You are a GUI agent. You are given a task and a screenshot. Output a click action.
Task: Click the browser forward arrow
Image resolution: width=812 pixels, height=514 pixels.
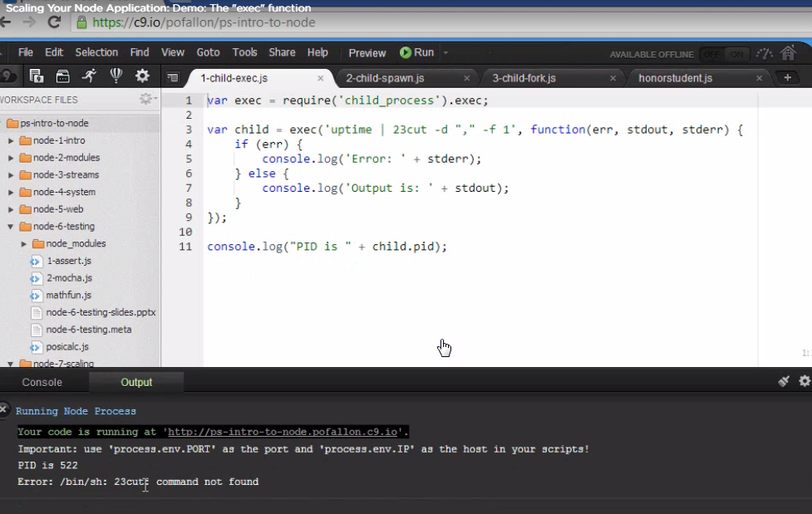30,22
